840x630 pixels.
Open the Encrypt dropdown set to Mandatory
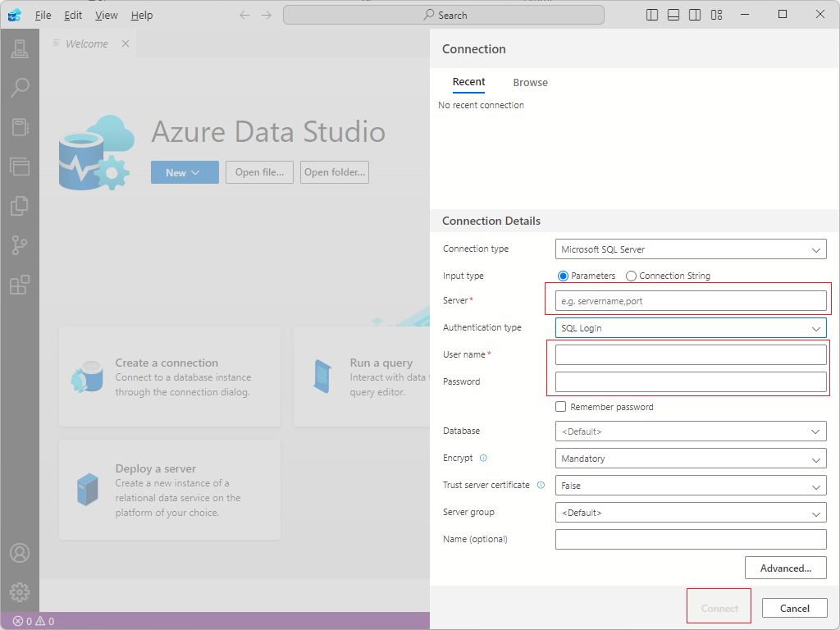pos(691,459)
